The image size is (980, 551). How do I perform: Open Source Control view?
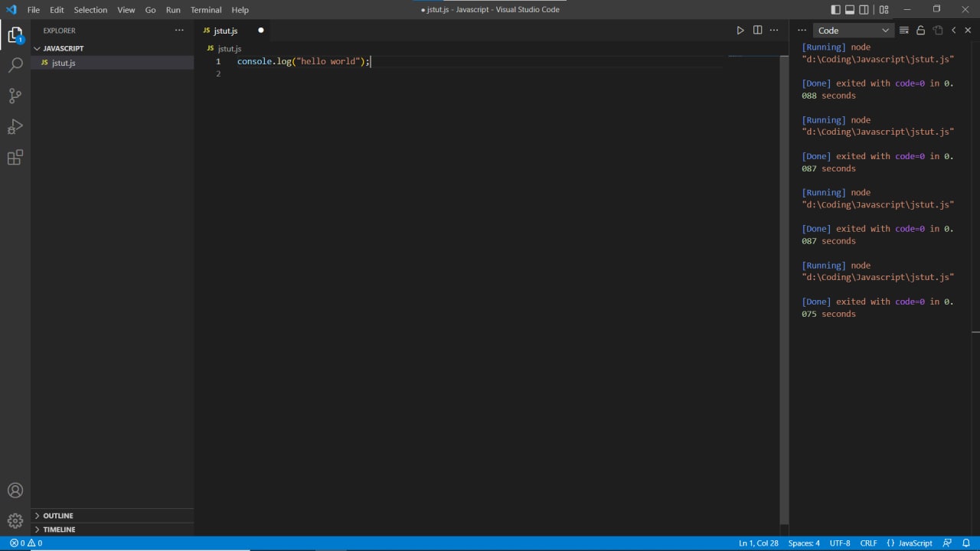15,96
